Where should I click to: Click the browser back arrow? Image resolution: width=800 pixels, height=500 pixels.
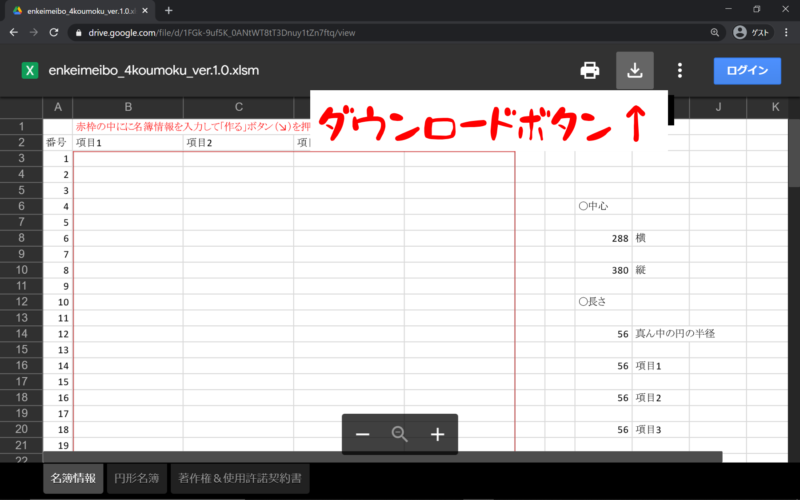point(12,32)
